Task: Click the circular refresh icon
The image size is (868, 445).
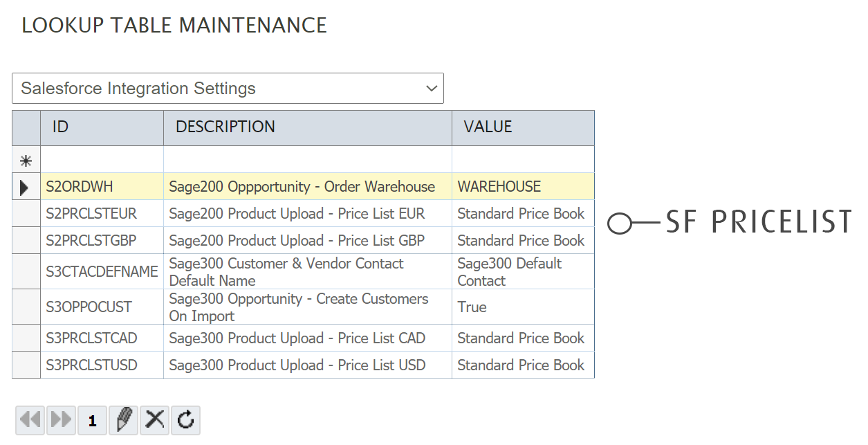Action: tap(185, 420)
